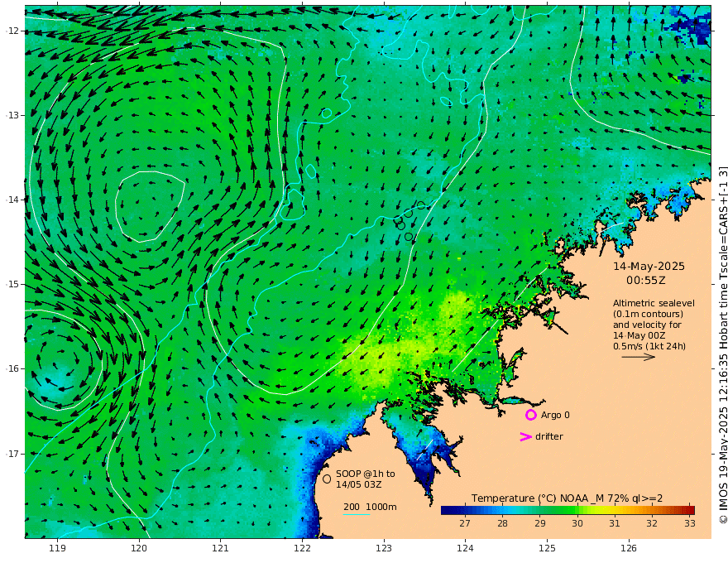This screenshot has width=728, height=563.
Task: Click latitude axis label -13
Action: coord(12,115)
